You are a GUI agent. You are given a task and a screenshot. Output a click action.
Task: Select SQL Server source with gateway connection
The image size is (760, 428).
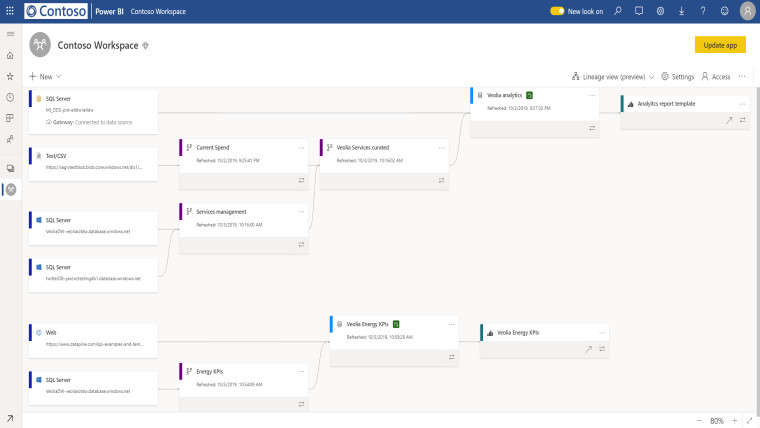[93, 112]
